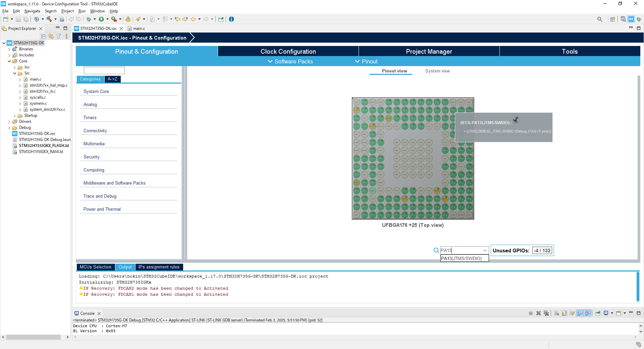The height and width of the screenshot is (349, 644).
Task: Start a Debug session using the bug icon
Action: [89, 19]
